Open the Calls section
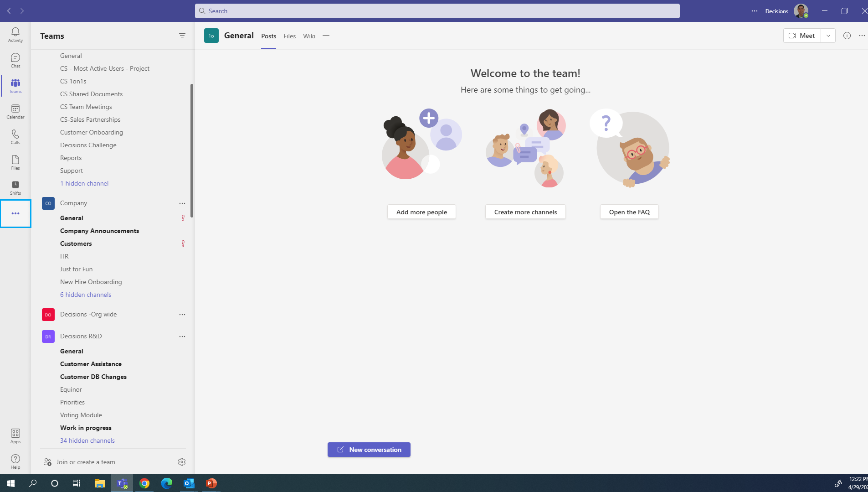This screenshot has width=868, height=492. click(x=15, y=137)
